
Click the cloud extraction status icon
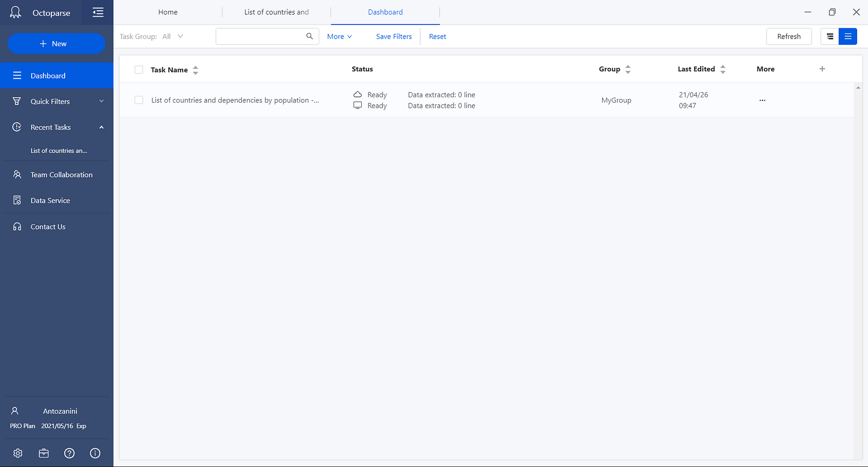(x=358, y=94)
